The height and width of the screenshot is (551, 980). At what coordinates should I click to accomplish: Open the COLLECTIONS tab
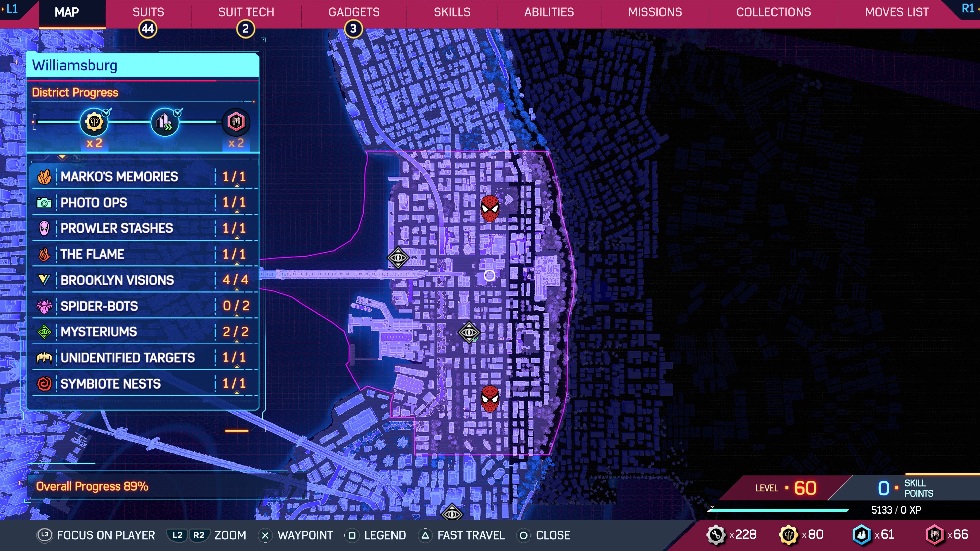tap(774, 12)
